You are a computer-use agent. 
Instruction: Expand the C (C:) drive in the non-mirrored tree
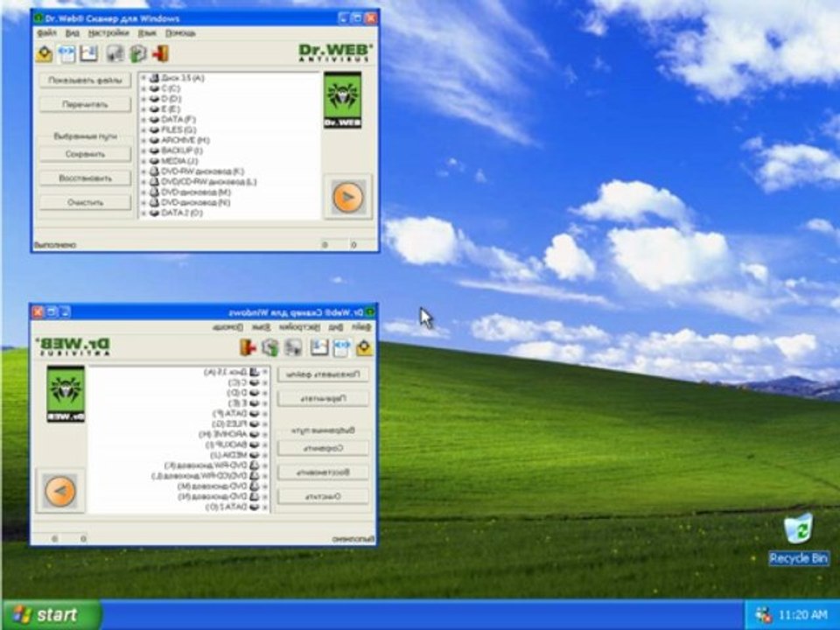(x=143, y=88)
